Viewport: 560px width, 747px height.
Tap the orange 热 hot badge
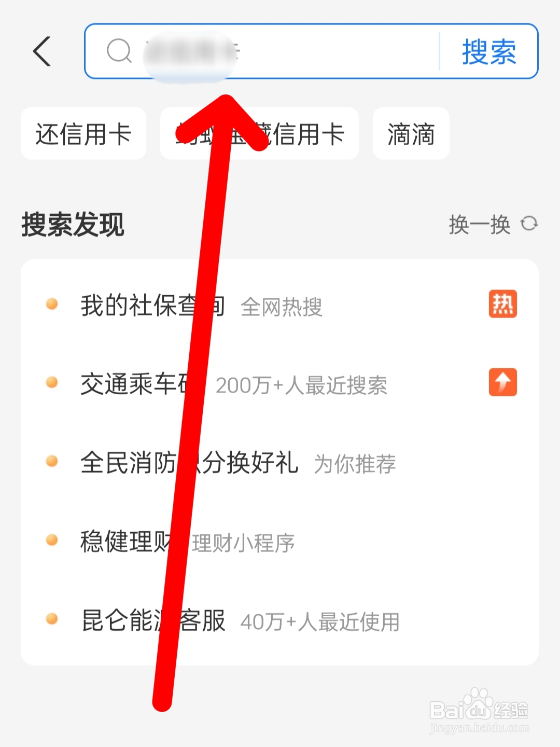[502, 304]
